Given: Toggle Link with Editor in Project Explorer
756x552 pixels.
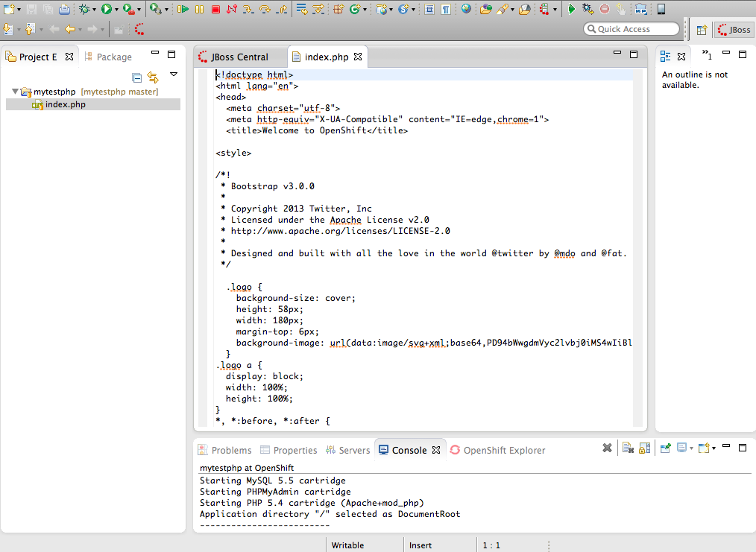Looking at the screenshot, I should pyautogui.click(x=154, y=77).
